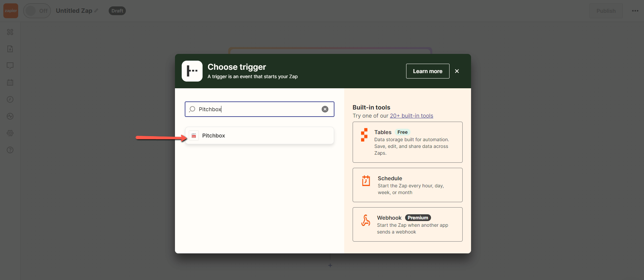Click the Choose trigger heading text

tap(237, 67)
